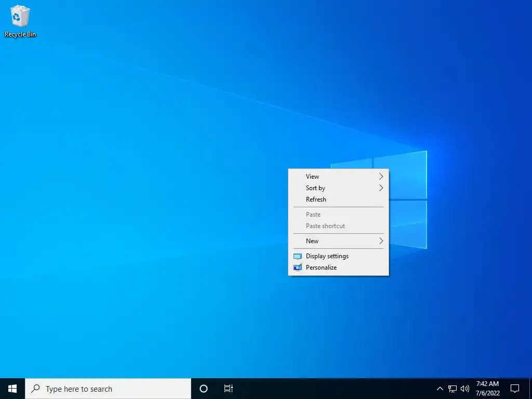The image size is (532, 399).
Task: Open Task View from the taskbar
Action: (229, 389)
